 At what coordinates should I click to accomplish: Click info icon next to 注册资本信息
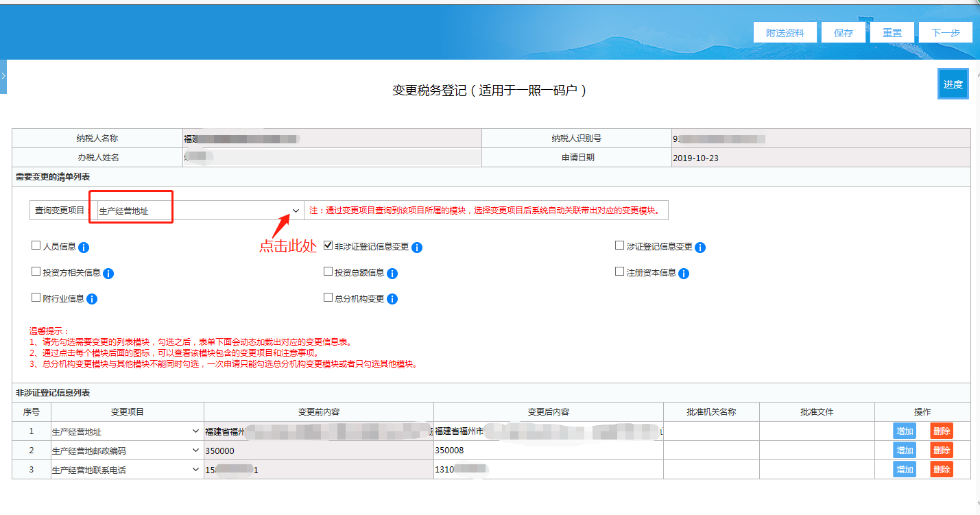tap(684, 274)
